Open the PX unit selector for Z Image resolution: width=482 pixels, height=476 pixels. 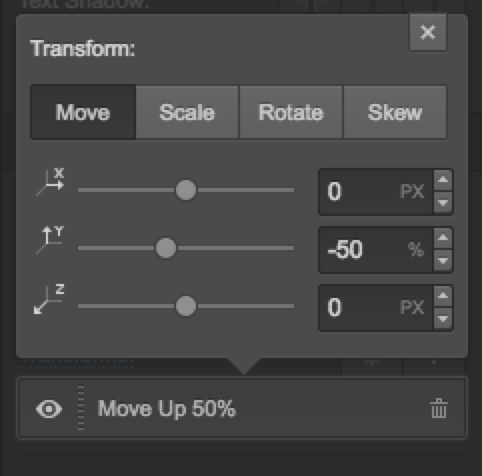pyautogui.click(x=412, y=307)
